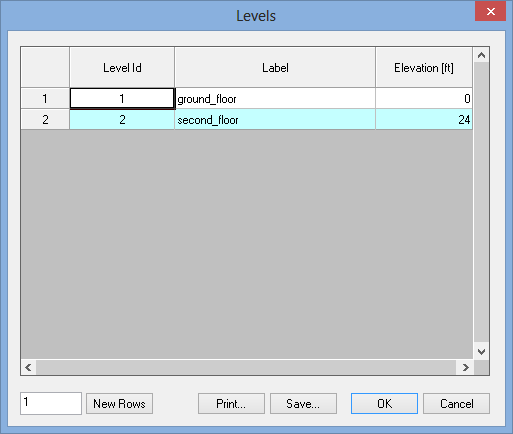Select the elevation cell showing 24
The width and height of the screenshot is (513, 434).
(x=424, y=119)
